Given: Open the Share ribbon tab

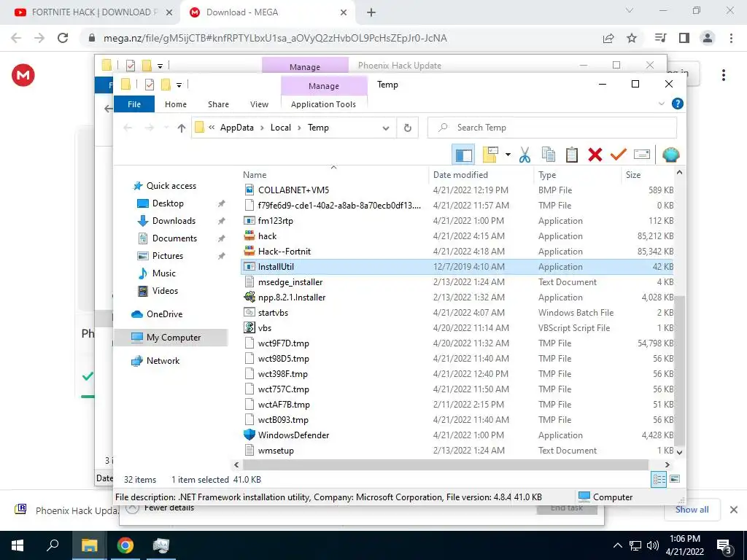Looking at the screenshot, I should click(218, 104).
